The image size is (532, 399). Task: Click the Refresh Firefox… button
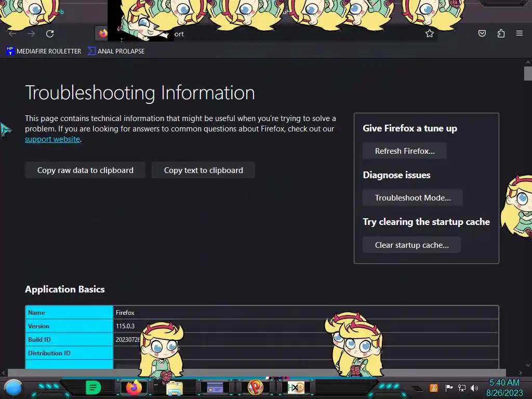tap(404, 151)
